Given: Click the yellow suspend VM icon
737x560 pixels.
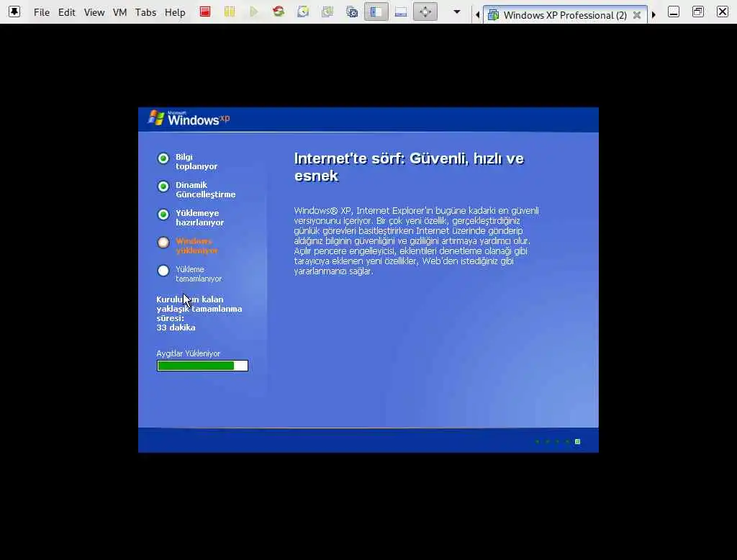Looking at the screenshot, I should [230, 12].
